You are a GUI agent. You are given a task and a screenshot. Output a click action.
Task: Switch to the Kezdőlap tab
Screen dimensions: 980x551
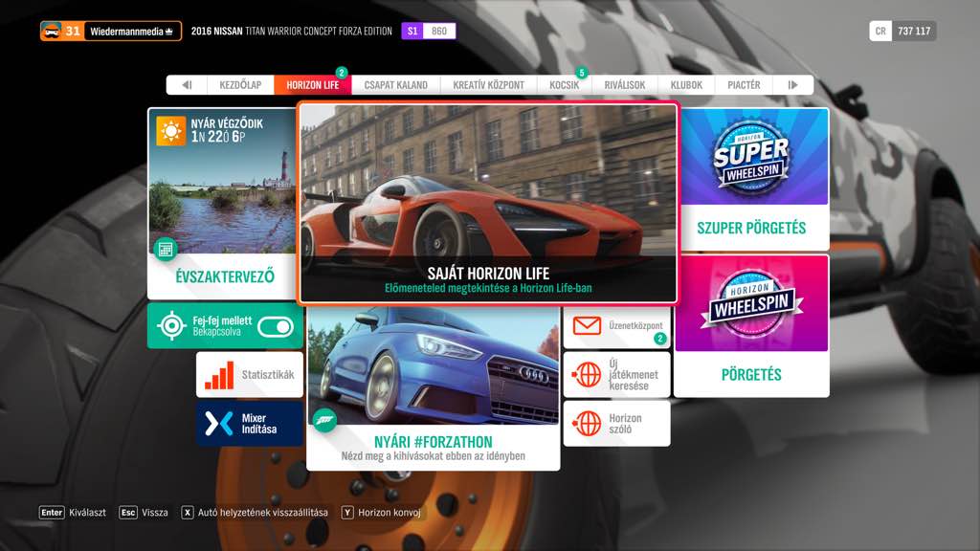(240, 85)
